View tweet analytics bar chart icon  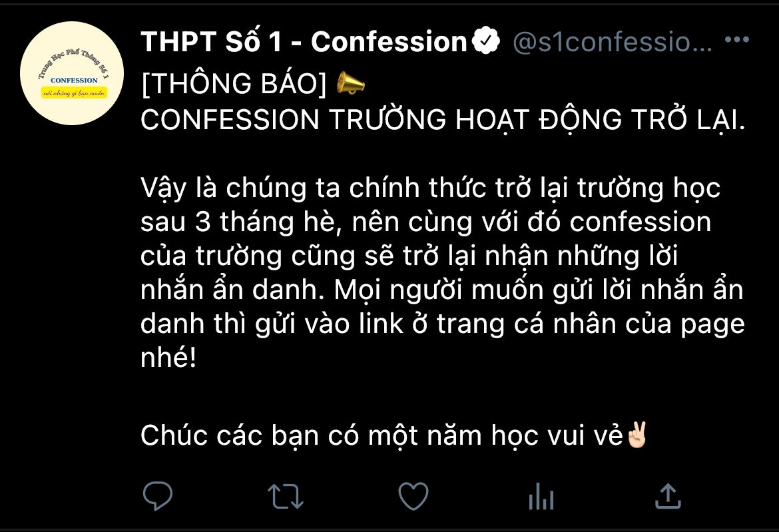541,496
